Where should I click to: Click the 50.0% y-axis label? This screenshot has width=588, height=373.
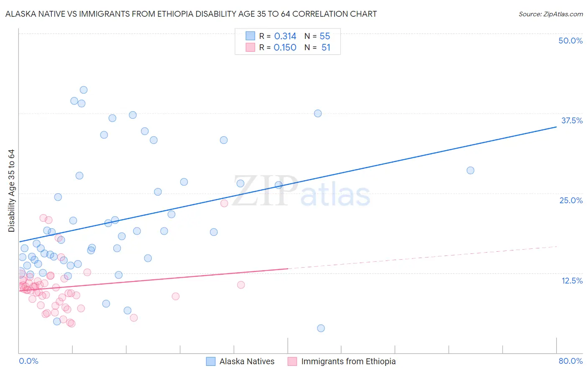pyautogui.click(x=570, y=41)
